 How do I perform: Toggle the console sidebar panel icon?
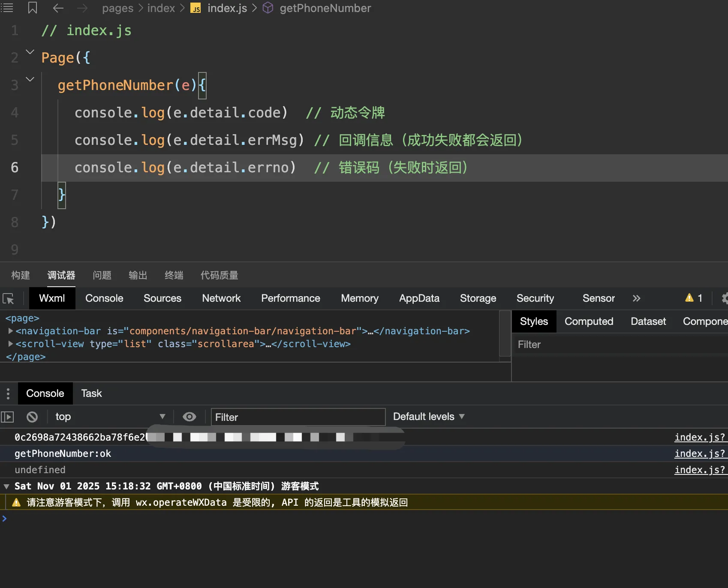(8, 417)
